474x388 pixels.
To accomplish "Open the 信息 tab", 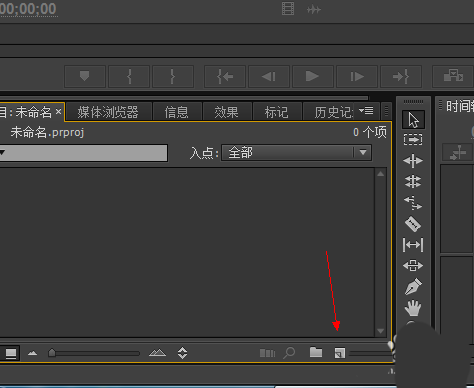I will coord(177,112).
